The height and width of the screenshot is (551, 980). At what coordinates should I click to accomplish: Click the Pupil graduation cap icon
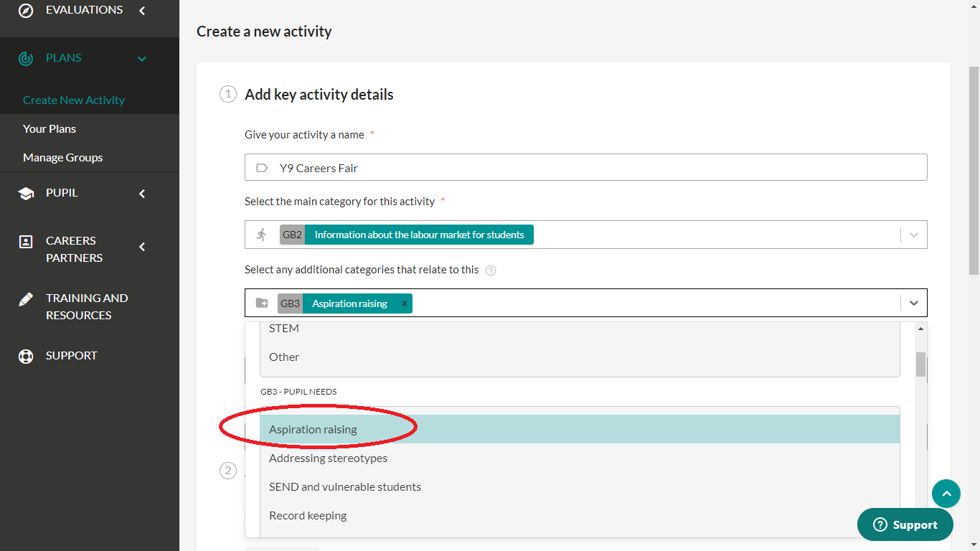[x=26, y=194]
